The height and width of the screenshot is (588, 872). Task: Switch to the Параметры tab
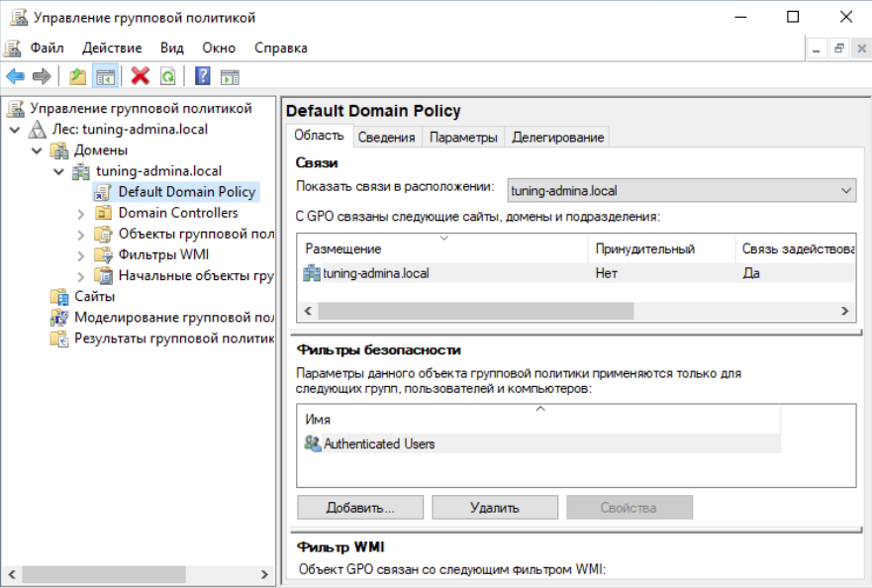tap(463, 138)
